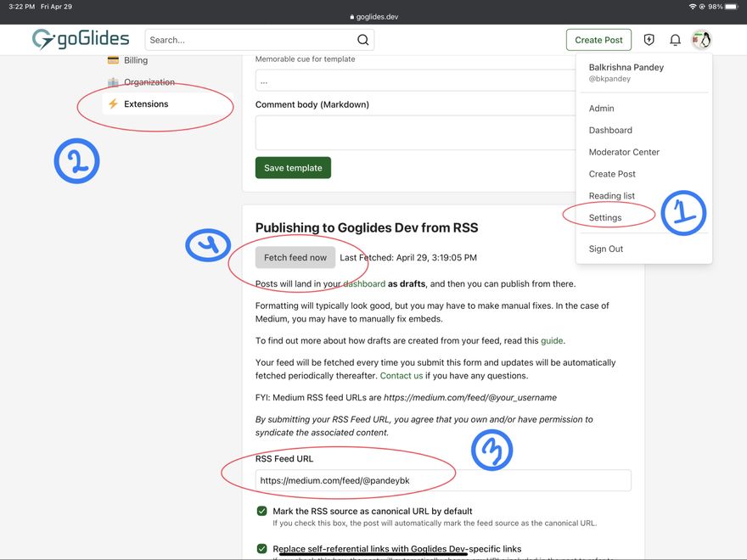Open the moderation shield icon
Screen dimensions: 747x560
pos(649,40)
